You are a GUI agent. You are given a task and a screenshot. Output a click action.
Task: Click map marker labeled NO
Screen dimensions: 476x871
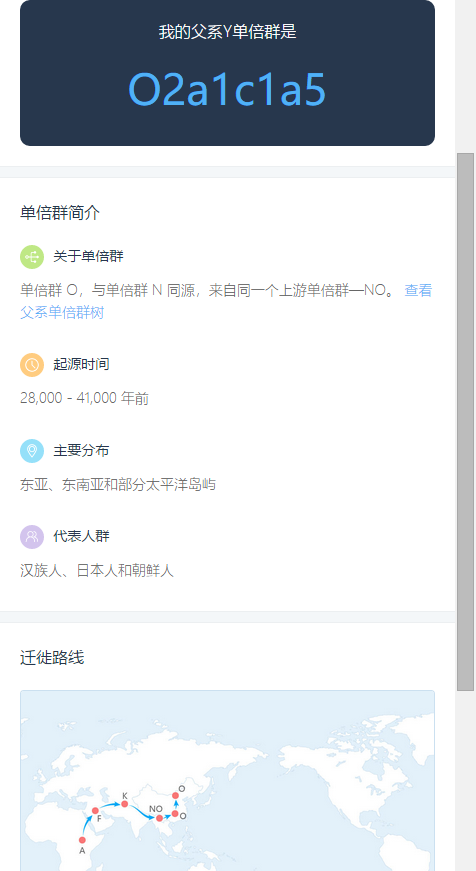159,818
